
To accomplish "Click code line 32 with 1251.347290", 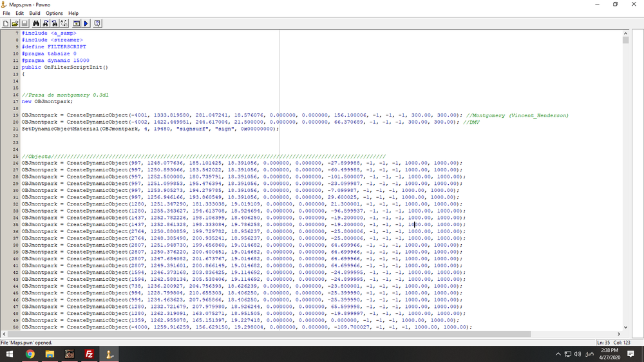I will click(x=242, y=204).
